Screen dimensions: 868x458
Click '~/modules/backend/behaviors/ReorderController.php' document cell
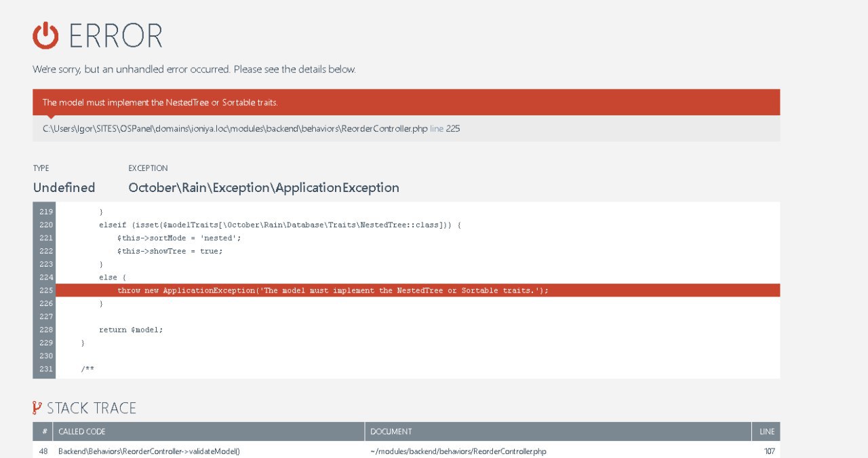pyautogui.click(x=458, y=451)
